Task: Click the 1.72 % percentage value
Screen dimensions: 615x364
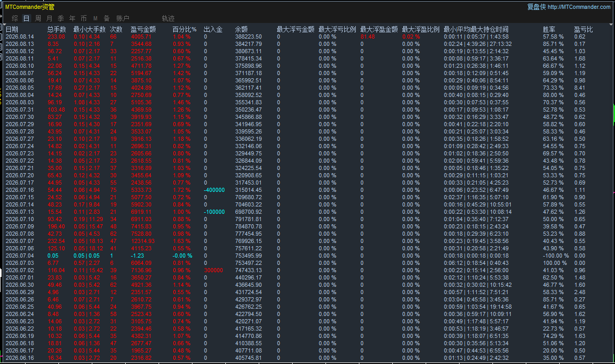Action: pyautogui.click(x=182, y=190)
